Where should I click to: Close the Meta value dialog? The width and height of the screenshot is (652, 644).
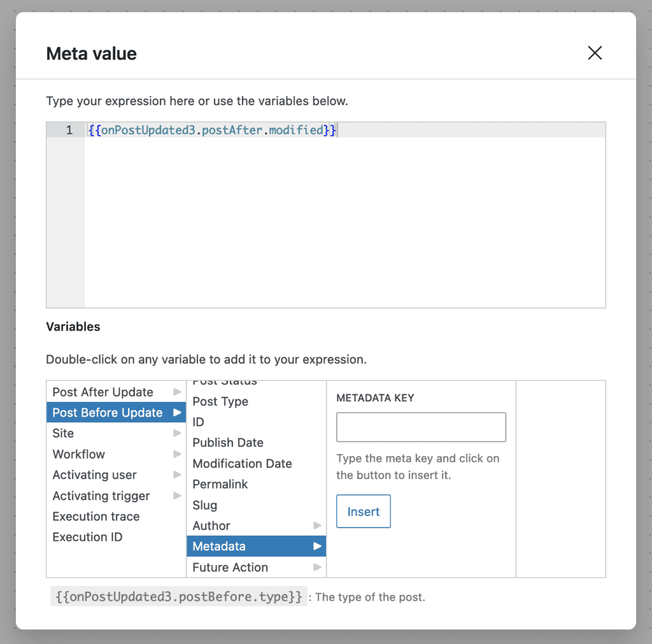click(595, 53)
